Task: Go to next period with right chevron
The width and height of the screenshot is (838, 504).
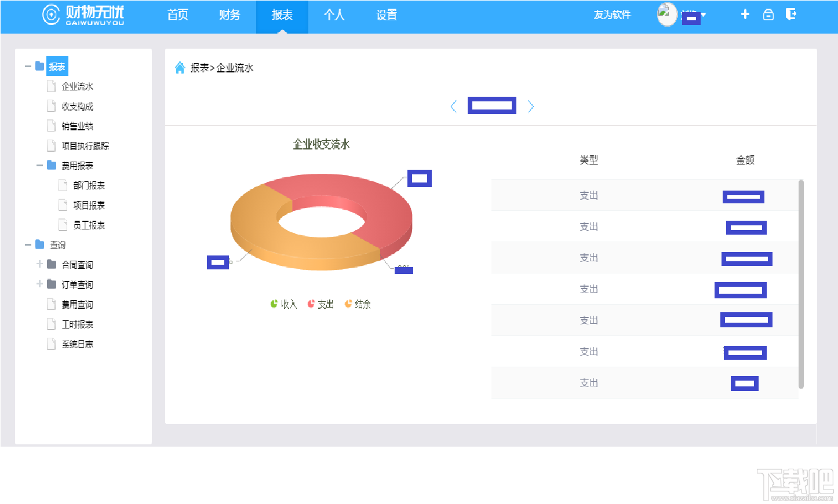Action: pos(531,106)
